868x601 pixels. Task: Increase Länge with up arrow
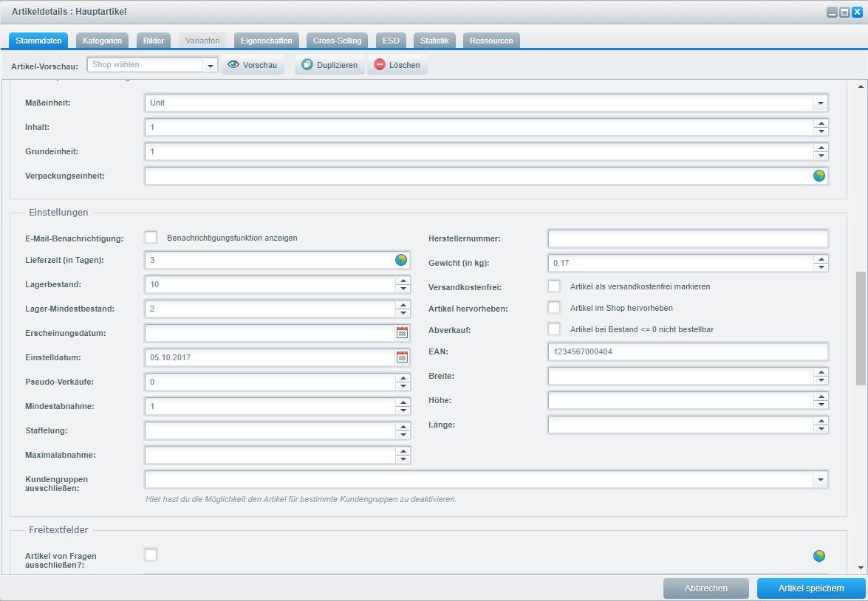(821, 421)
